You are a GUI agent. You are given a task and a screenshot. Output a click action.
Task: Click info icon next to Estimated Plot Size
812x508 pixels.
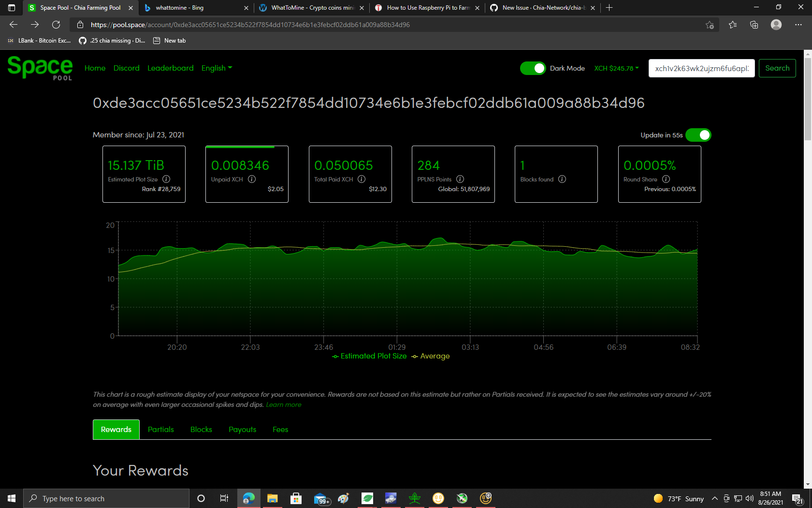(x=166, y=179)
